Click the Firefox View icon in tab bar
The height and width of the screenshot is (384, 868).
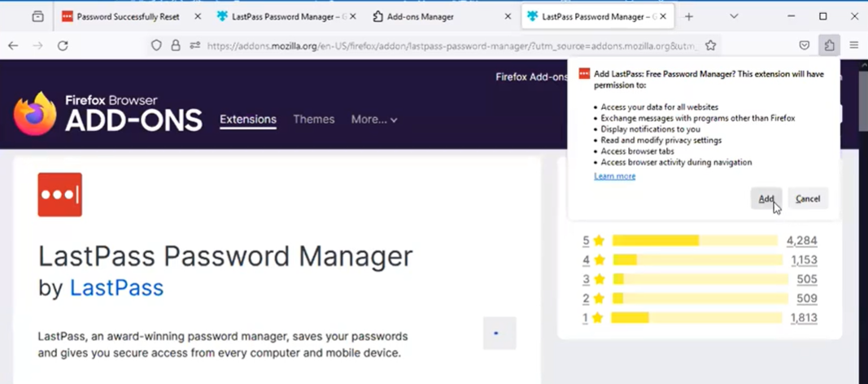pos(37,16)
